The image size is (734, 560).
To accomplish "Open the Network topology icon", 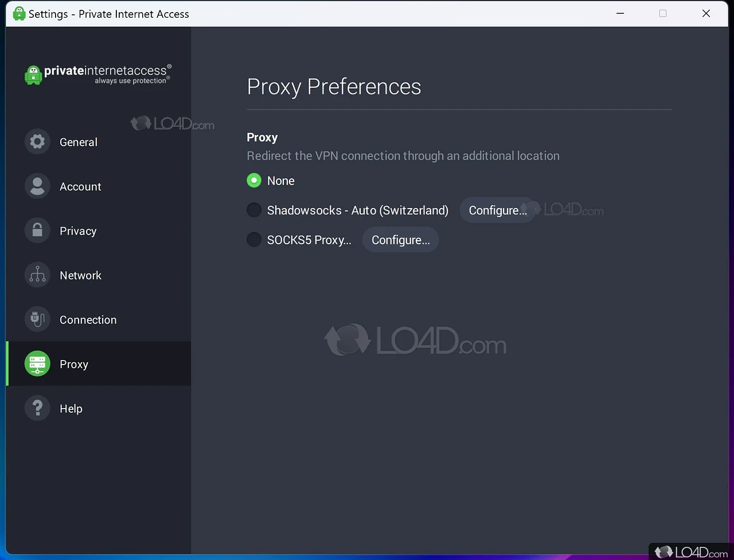I will pos(37,275).
